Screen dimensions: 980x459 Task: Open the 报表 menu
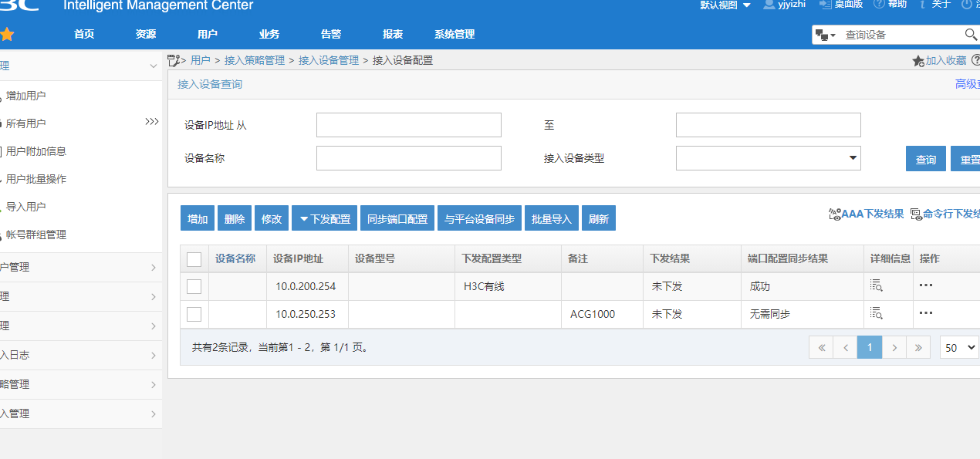coord(393,35)
